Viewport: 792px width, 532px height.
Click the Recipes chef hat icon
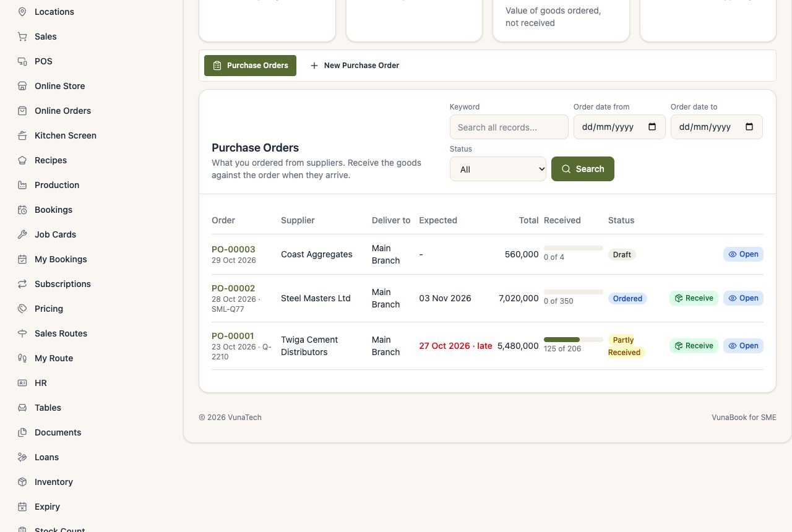tap(22, 160)
